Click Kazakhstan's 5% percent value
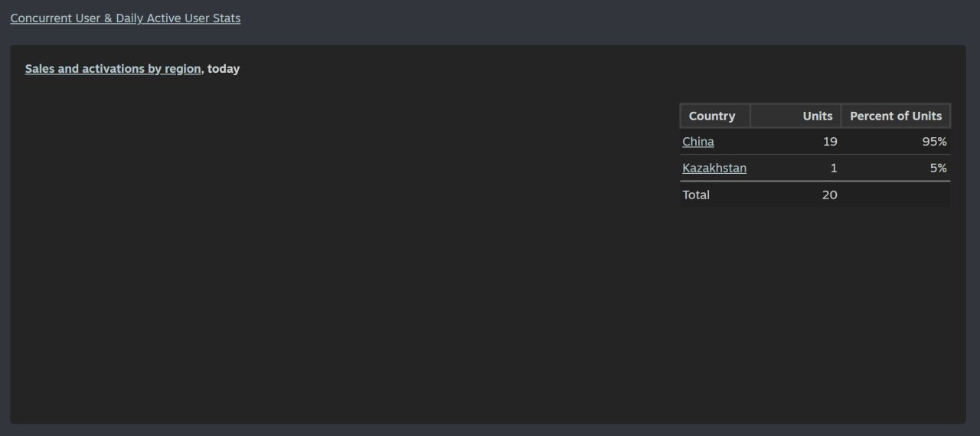This screenshot has width=980, height=436. pyautogui.click(x=938, y=168)
